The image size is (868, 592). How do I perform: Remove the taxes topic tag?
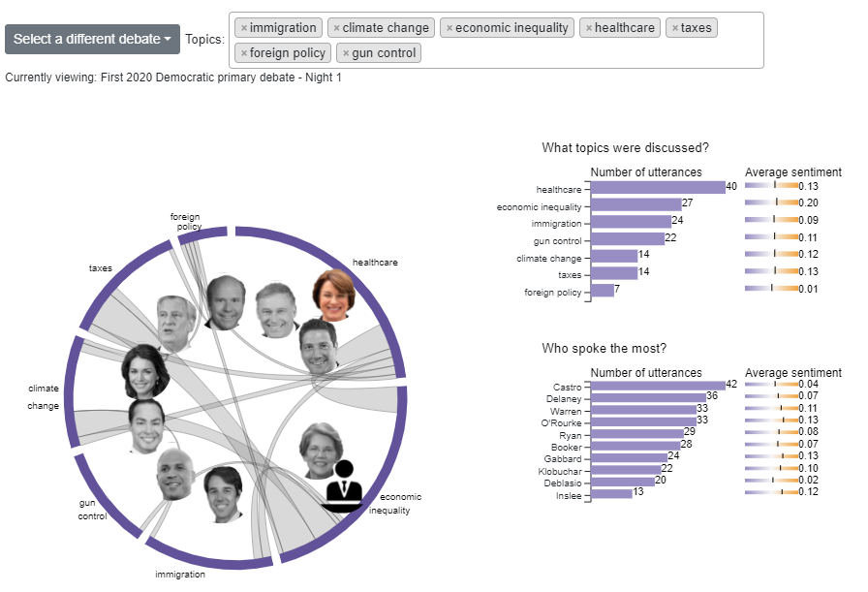click(x=675, y=28)
